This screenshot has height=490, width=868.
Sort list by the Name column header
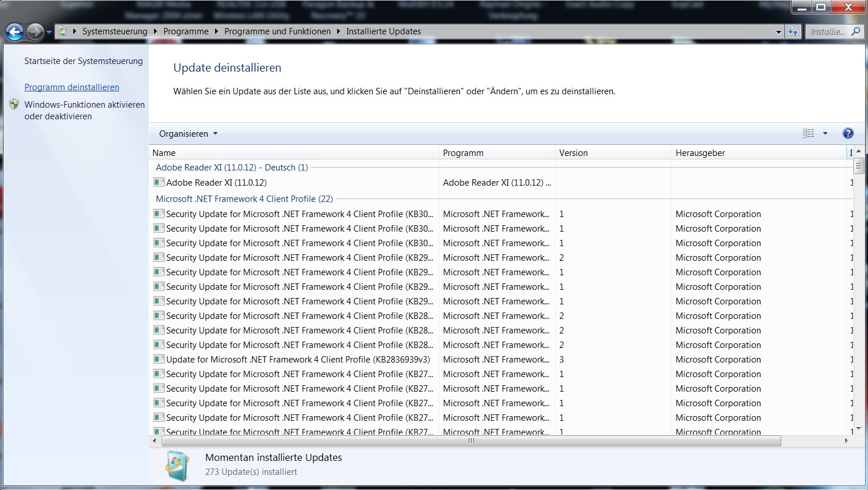click(x=294, y=153)
